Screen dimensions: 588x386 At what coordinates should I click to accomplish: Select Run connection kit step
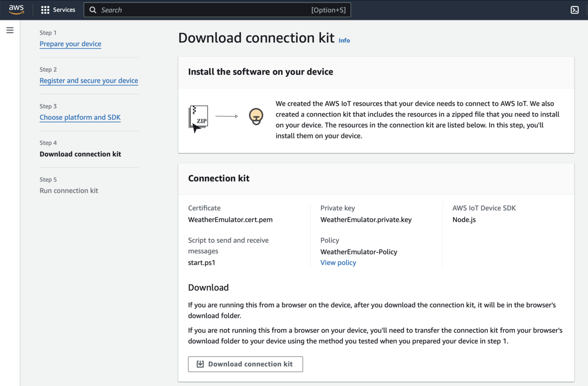click(x=69, y=190)
